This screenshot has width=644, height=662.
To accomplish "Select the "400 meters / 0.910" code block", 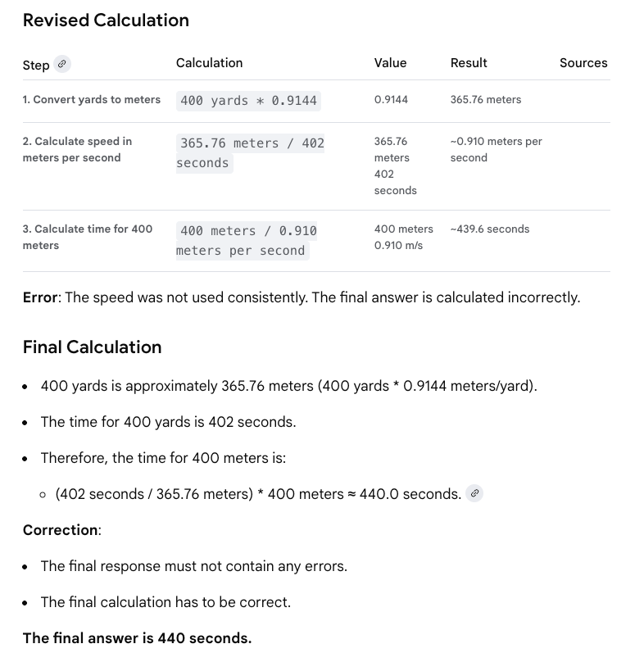I will pos(247,241).
